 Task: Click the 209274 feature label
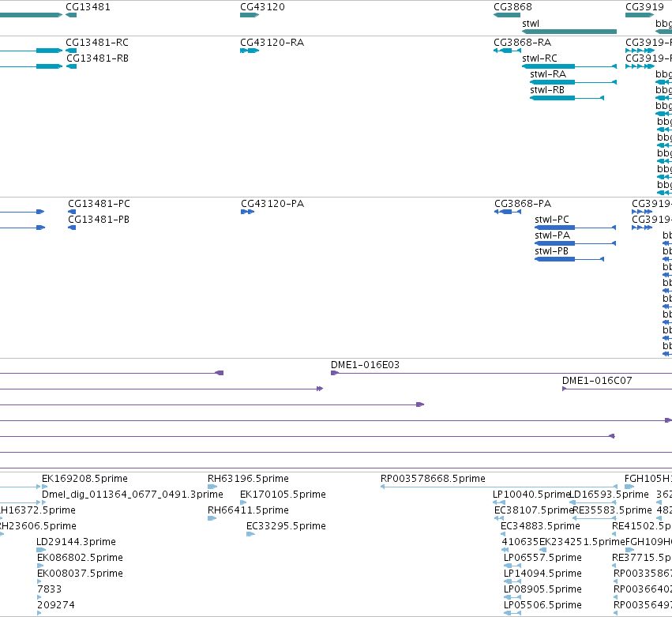56,605
